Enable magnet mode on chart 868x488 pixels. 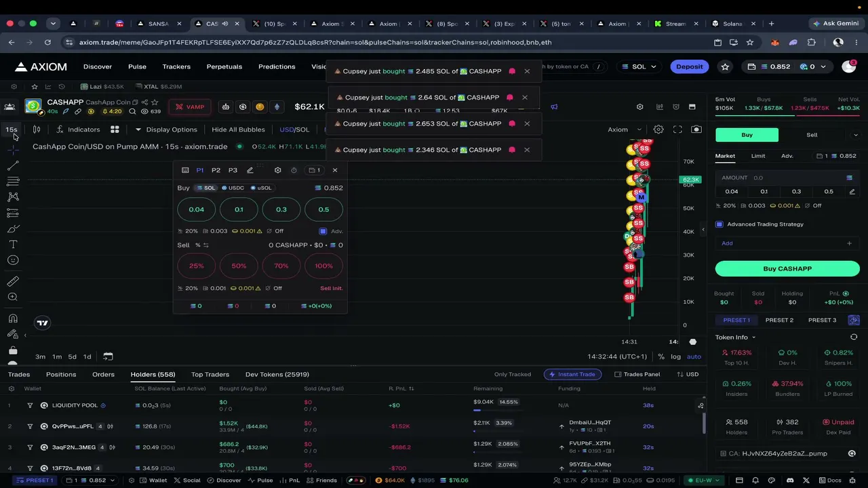tap(13, 318)
